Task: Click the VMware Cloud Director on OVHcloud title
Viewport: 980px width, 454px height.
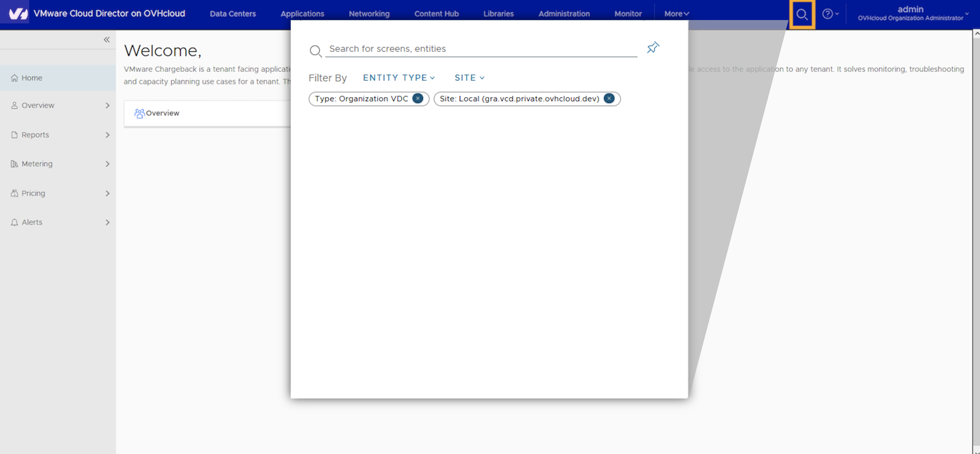Action: [109, 14]
